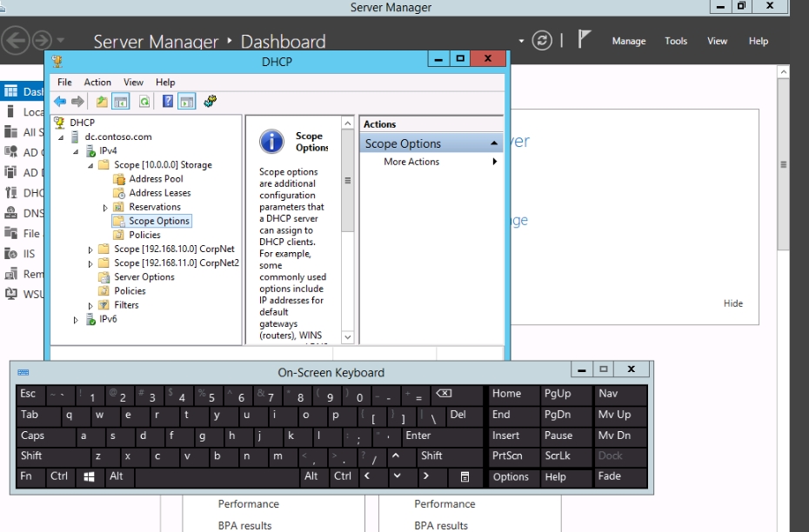Toggle the show/hide console tree icon
809x532 pixels.
pyautogui.click(x=121, y=102)
